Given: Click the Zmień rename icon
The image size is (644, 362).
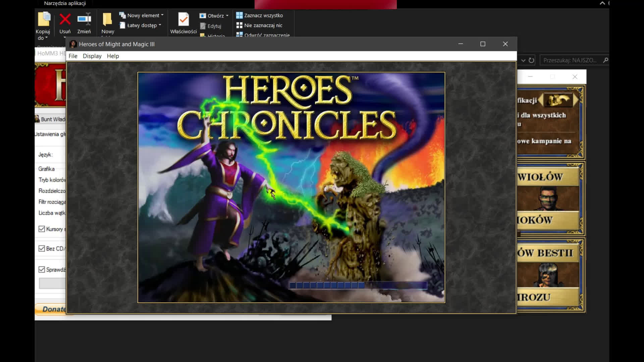Looking at the screenshot, I should 84,19.
